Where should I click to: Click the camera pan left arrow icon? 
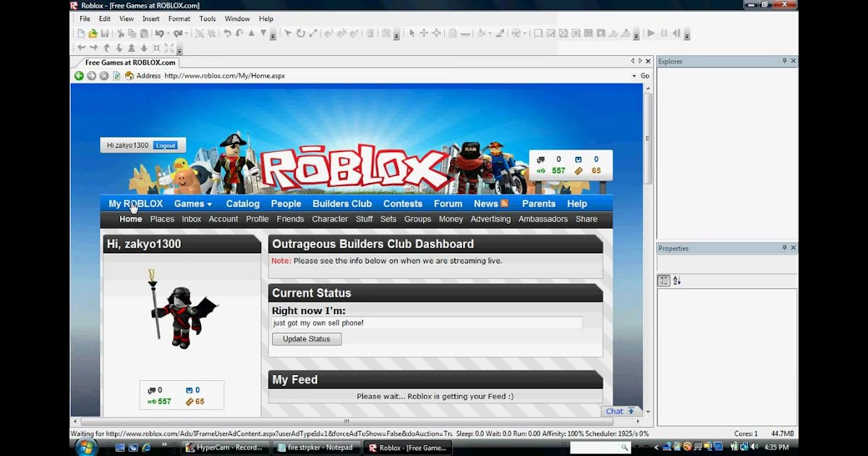click(81, 48)
